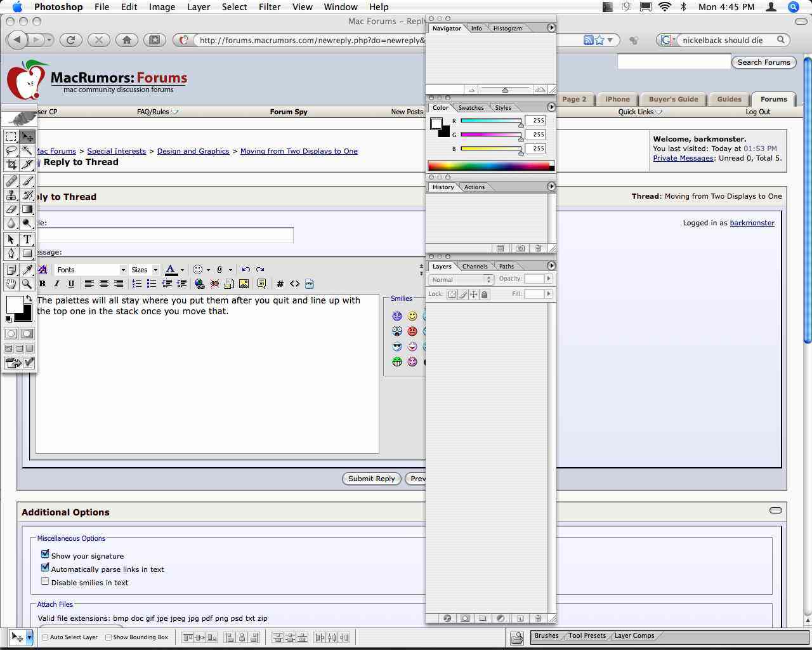This screenshot has width=812, height=650.
Task: Switch to Standard editing mode
Action: pos(11,333)
